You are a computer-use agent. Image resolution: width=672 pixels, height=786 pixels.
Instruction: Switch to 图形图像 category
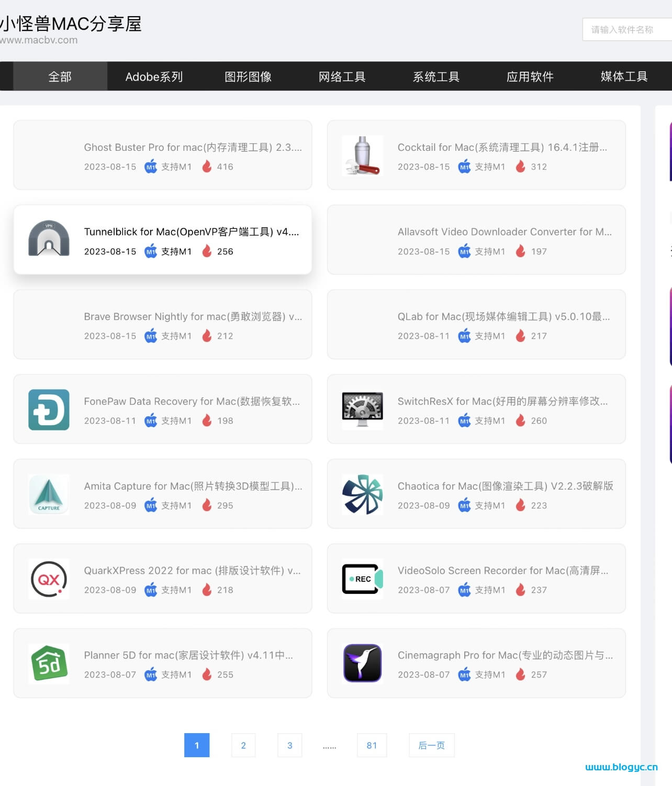pyautogui.click(x=248, y=76)
